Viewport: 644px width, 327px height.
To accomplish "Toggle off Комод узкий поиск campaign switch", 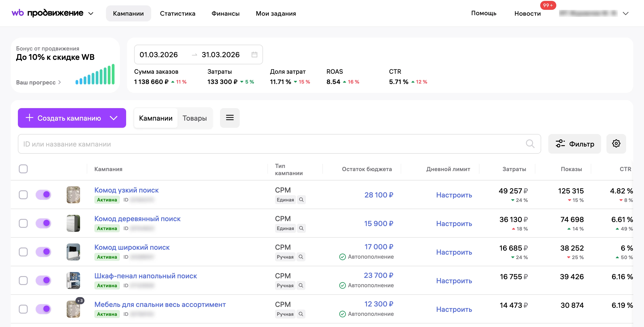I will coord(43,195).
